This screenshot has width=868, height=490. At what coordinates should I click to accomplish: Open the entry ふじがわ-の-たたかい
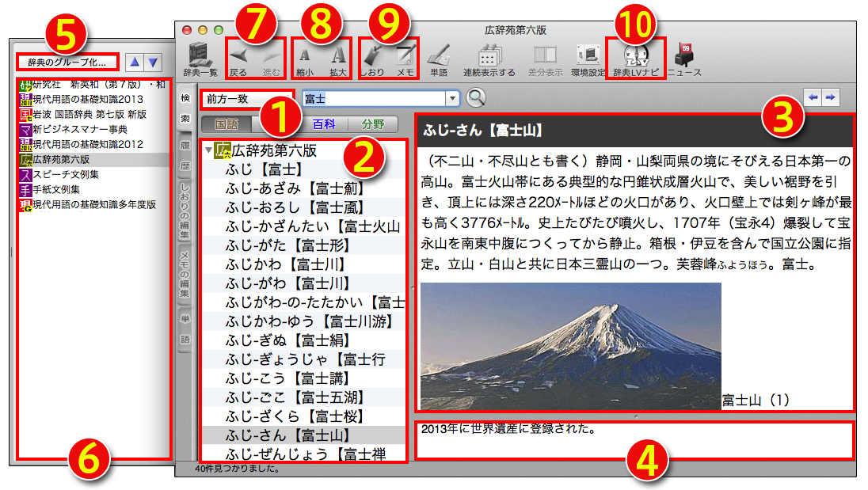(x=303, y=302)
